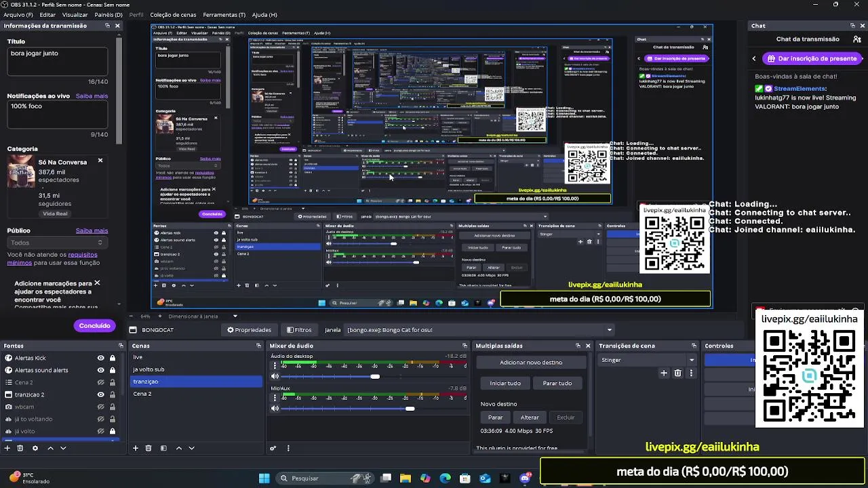Open the Stinger transition dropdown
868x488 pixels.
click(648, 360)
